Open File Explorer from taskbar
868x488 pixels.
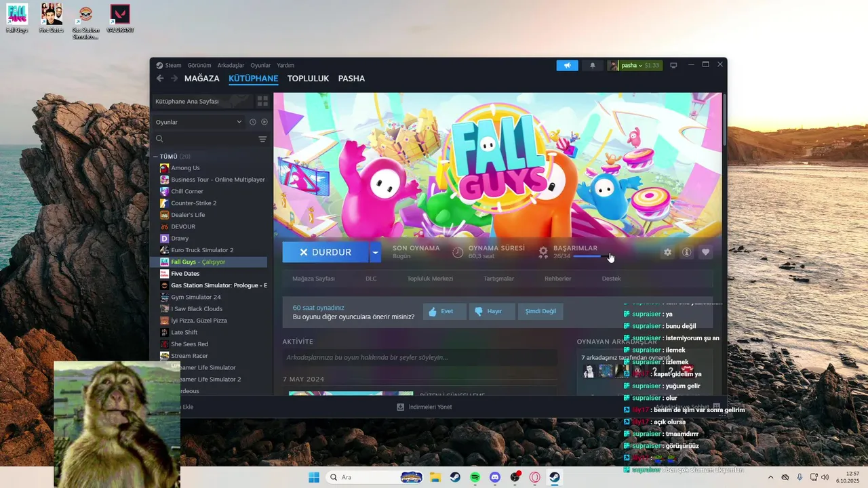click(435, 477)
